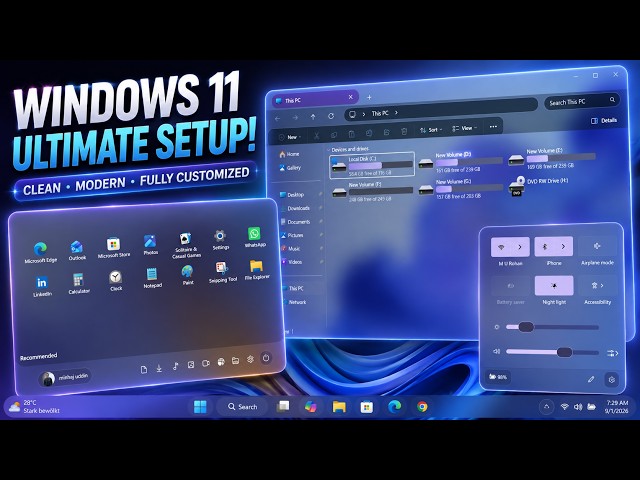Open Microsoft Store pinned app
The image size is (640, 480).
(x=113, y=248)
